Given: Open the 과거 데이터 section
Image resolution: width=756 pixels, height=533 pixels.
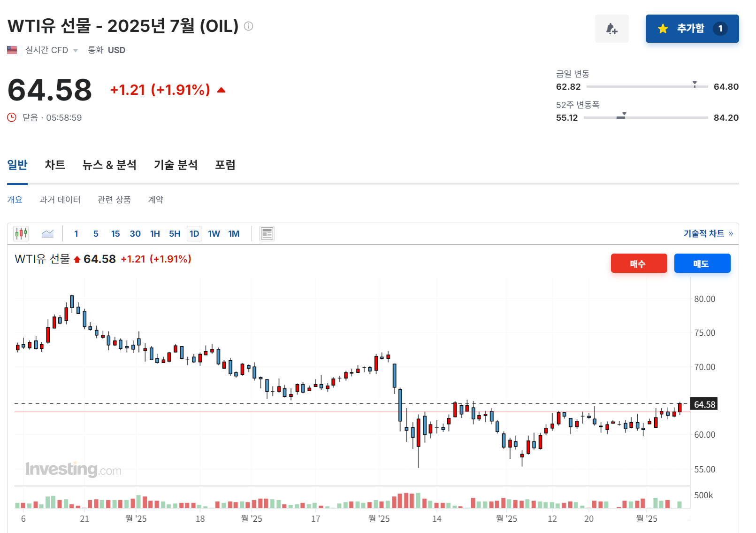Looking at the screenshot, I should [x=60, y=200].
